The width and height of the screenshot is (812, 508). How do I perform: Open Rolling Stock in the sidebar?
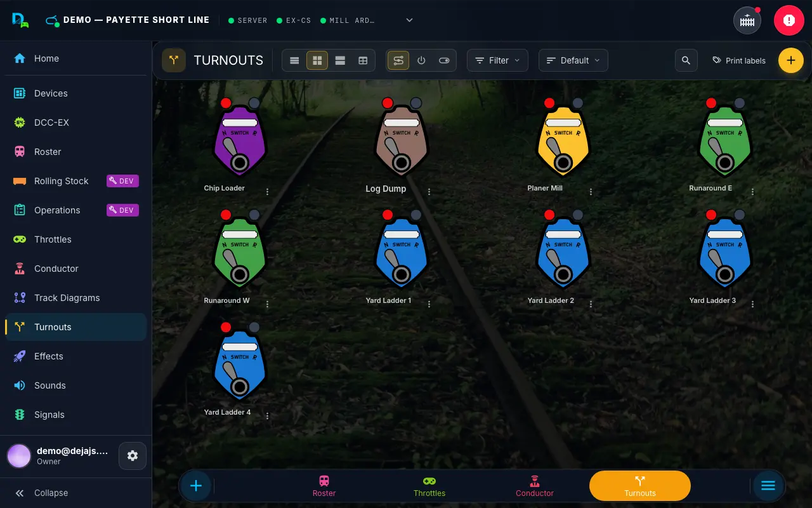pos(76,181)
